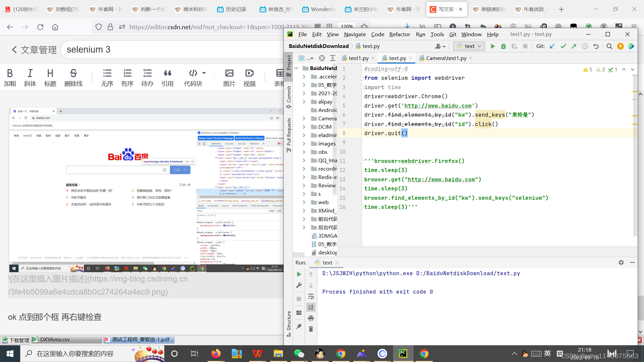Toggle soft-wrap in Run console
This screenshot has width=644, height=362.
[x=311, y=296]
